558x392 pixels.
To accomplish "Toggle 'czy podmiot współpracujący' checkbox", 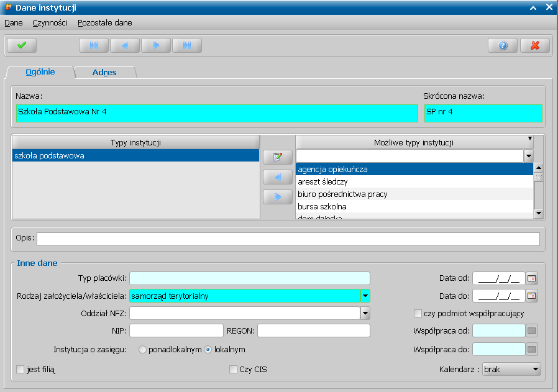I will 418,313.
